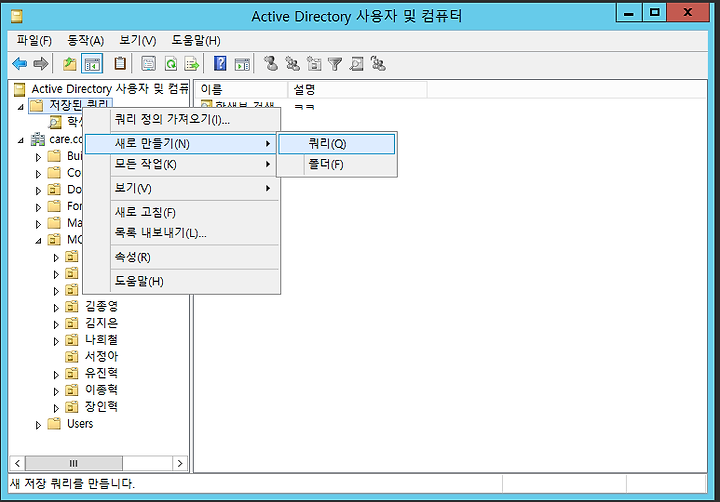Click the root Active Directory tree icon
720x502 pixels.
[19, 89]
